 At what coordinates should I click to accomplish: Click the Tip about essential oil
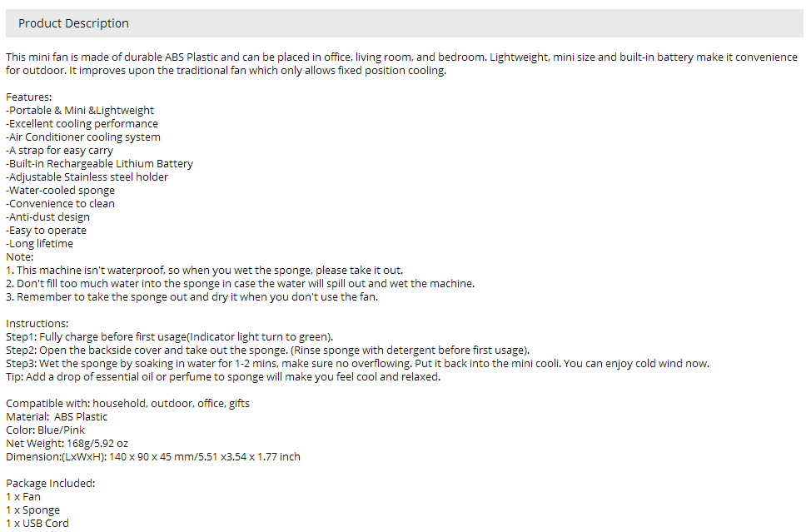click(x=222, y=377)
